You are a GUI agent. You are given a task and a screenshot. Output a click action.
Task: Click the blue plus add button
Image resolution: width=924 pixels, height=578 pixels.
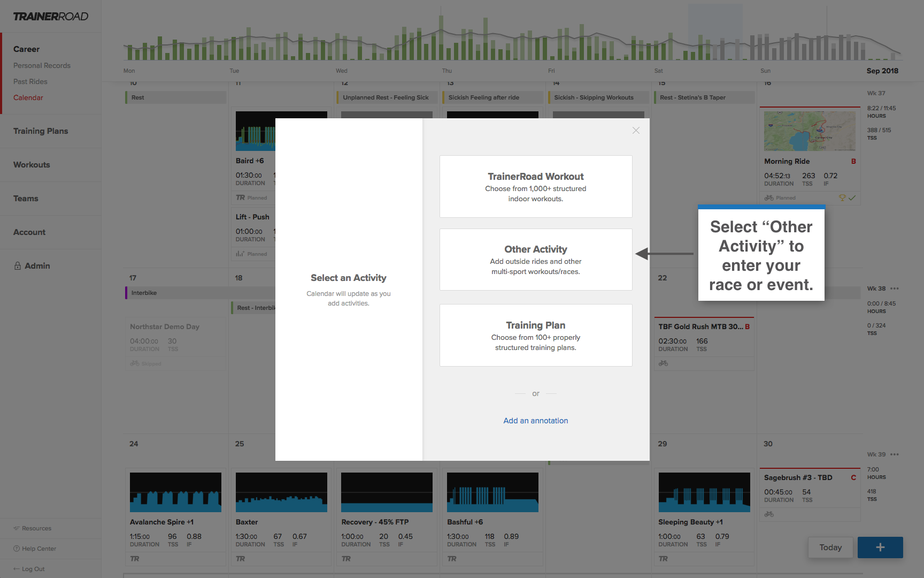coord(880,547)
